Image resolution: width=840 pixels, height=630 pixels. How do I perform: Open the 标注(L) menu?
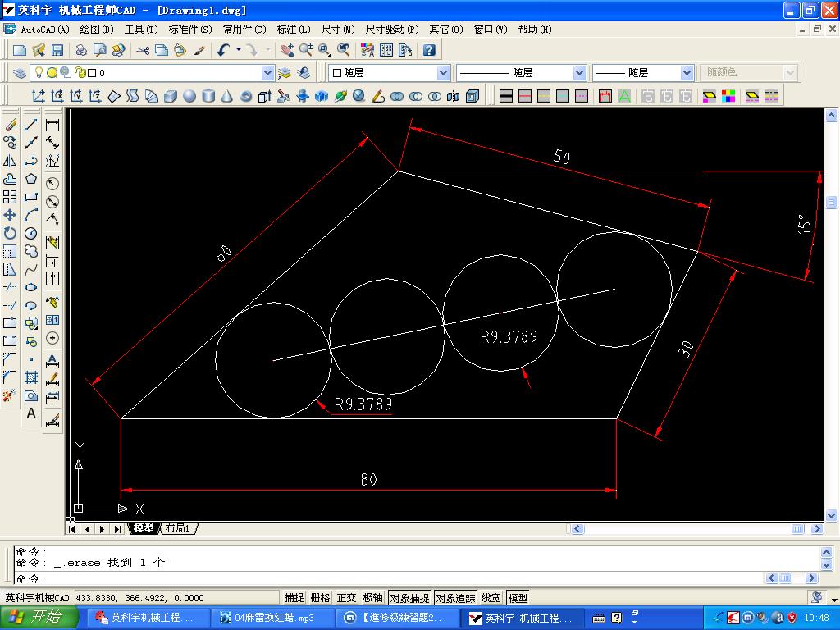click(293, 30)
